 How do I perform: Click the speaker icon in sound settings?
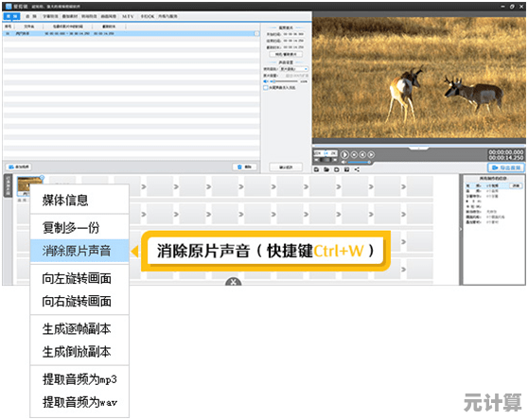click(265, 81)
